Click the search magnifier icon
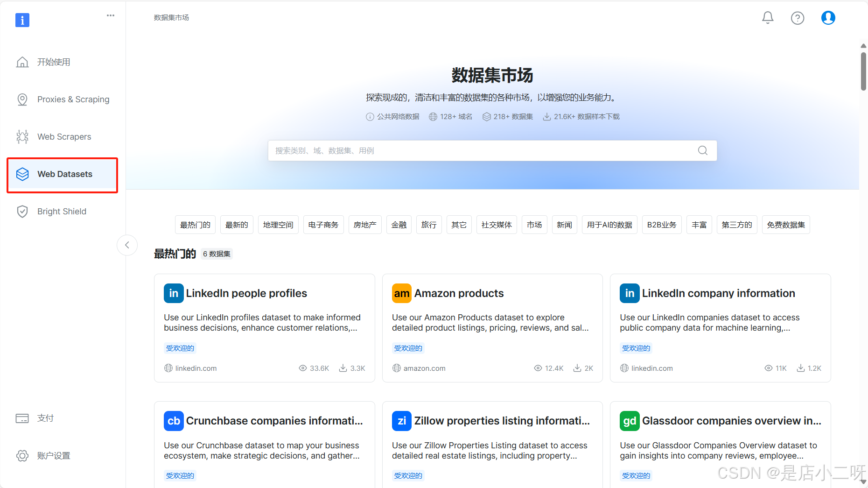Image resolution: width=868 pixels, height=488 pixels. pyautogui.click(x=702, y=150)
